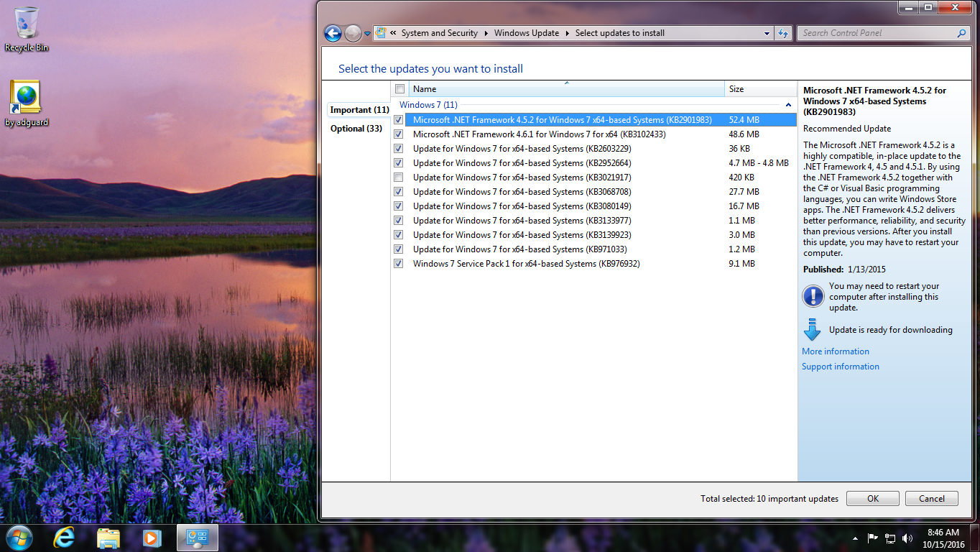This screenshot has width=980, height=552.
Task: Sort the list by the Name column header
Action: tap(567, 89)
